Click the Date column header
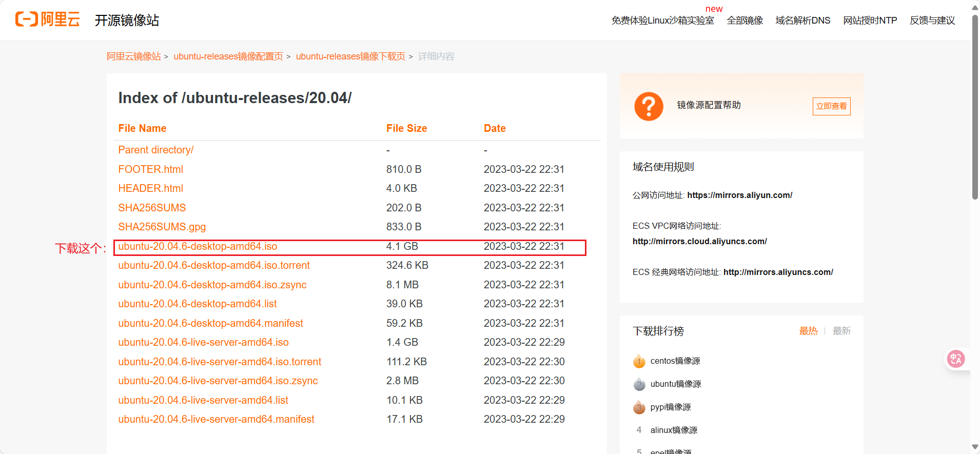The height and width of the screenshot is (454, 980). coord(495,128)
